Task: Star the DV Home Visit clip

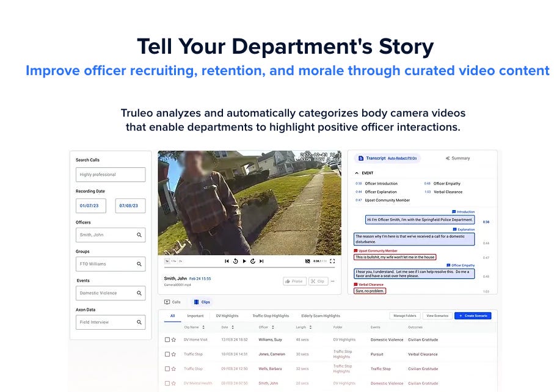Action: pos(173,339)
